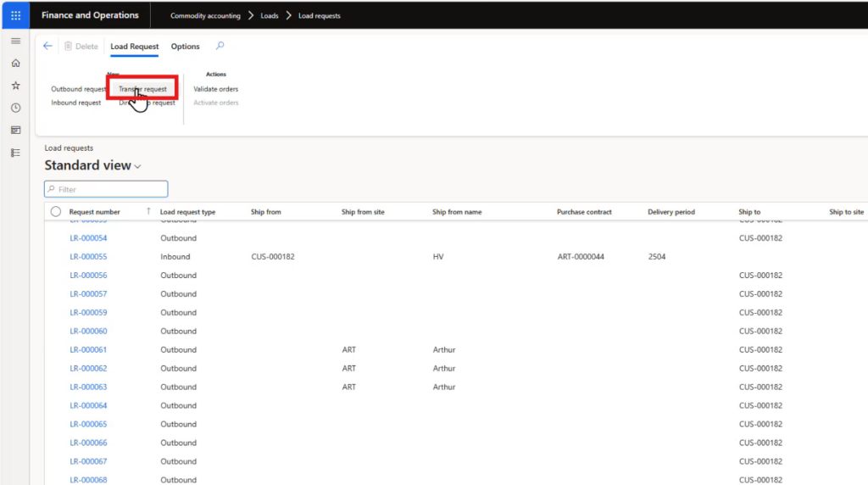Open the app launcher waffle icon

(15, 15)
